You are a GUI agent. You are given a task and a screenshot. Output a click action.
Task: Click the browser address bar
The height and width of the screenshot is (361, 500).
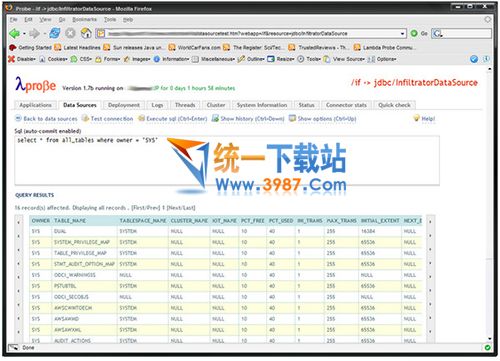[252, 34]
